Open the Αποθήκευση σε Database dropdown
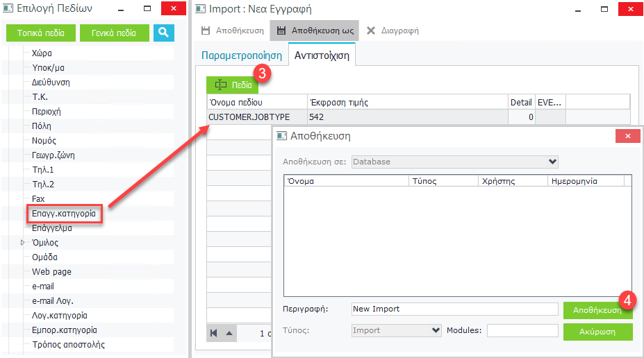The height and width of the screenshot is (358, 644). click(552, 162)
